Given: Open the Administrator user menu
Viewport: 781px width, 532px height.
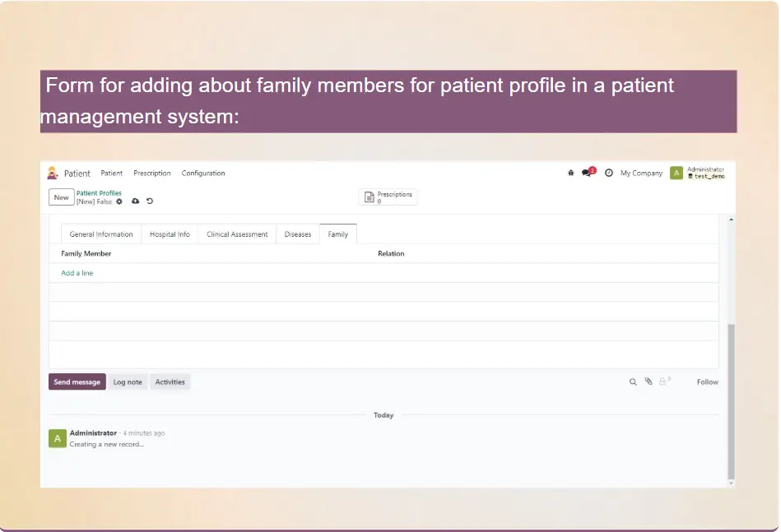Looking at the screenshot, I should click(x=698, y=173).
